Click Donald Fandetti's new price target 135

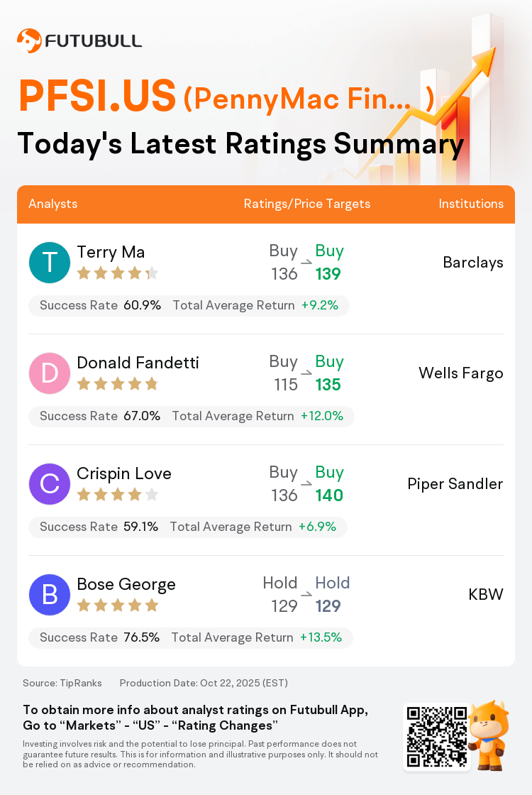click(x=329, y=385)
